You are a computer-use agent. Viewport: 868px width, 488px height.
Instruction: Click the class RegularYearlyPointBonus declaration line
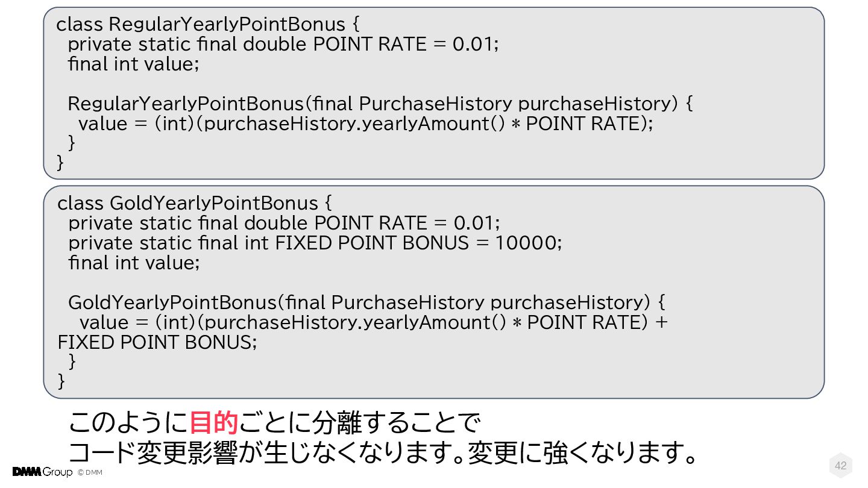207,24
